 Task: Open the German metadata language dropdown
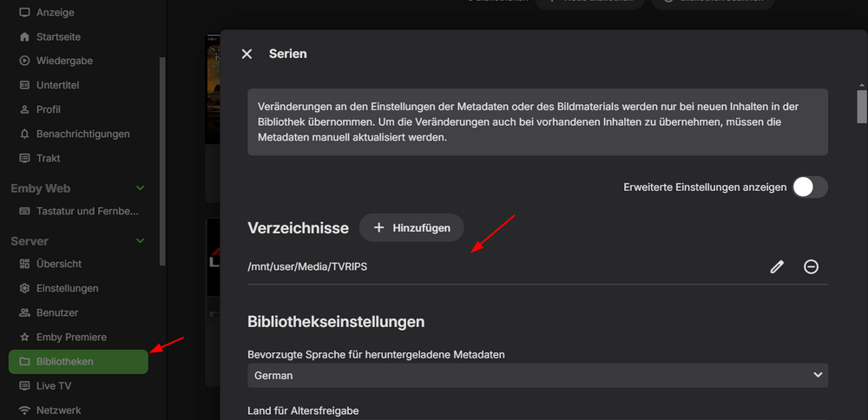pyautogui.click(x=537, y=375)
